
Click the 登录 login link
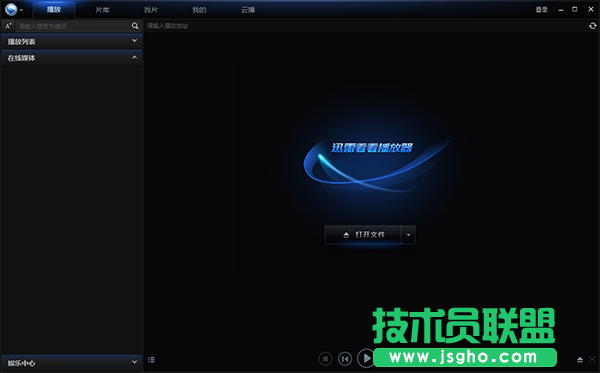541,10
